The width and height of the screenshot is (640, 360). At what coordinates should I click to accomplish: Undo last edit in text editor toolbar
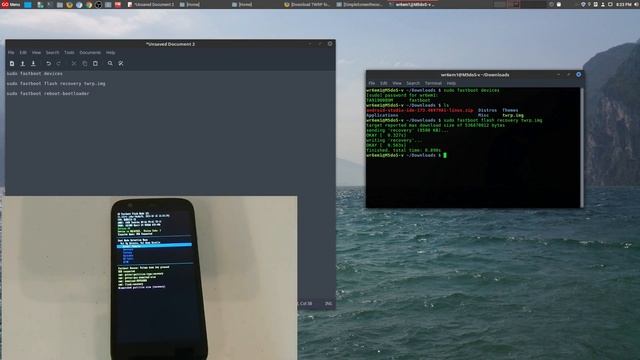coord(49,64)
